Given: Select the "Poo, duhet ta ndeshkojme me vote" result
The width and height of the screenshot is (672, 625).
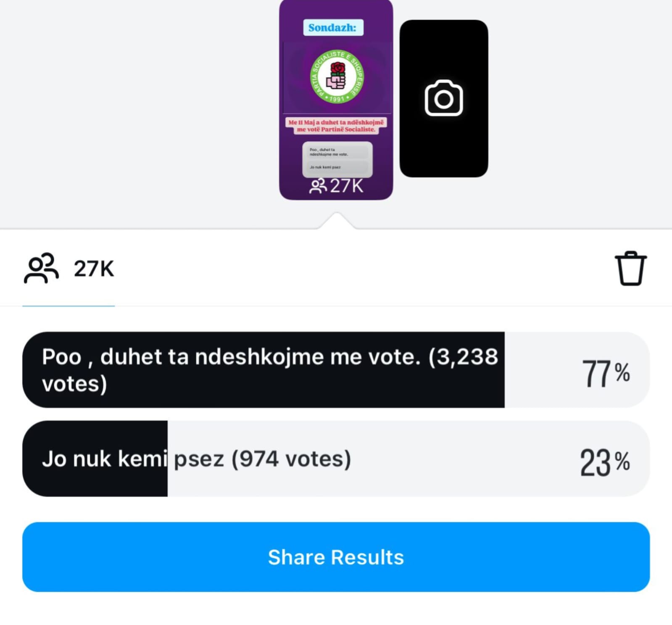Looking at the screenshot, I should coord(336,370).
